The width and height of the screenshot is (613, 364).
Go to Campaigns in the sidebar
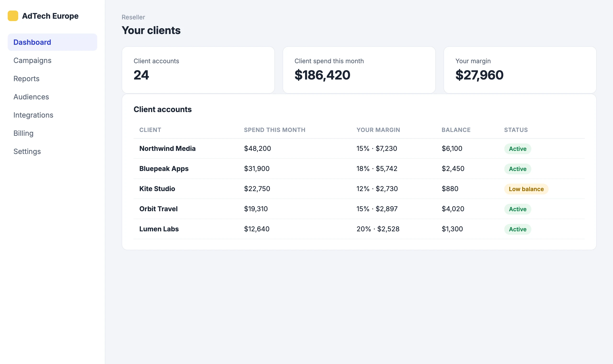[x=52, y=60]
